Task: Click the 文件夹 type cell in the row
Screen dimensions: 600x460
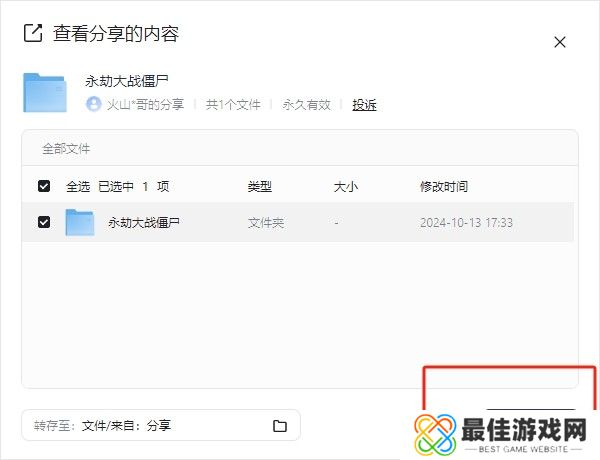Action: point(265,222)
